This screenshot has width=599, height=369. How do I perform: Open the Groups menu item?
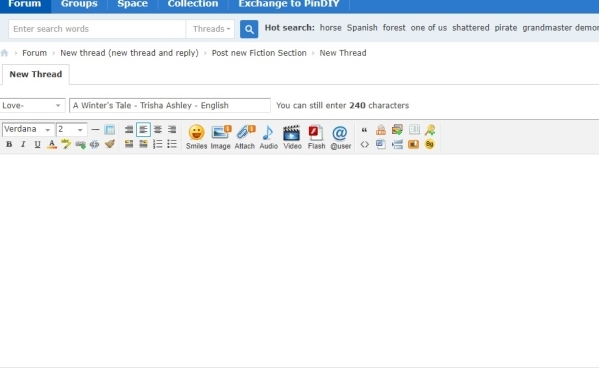pos(79,5)
